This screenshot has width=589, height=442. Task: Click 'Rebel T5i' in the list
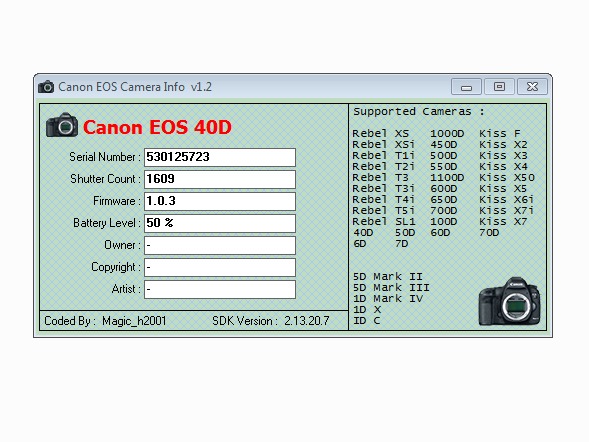[384, 211]
